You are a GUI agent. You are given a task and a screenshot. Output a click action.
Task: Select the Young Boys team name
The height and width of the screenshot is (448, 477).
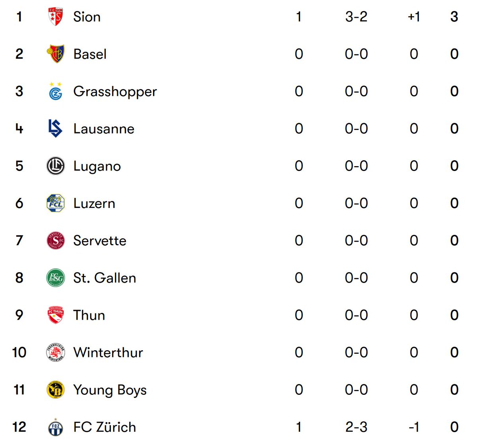110,390
